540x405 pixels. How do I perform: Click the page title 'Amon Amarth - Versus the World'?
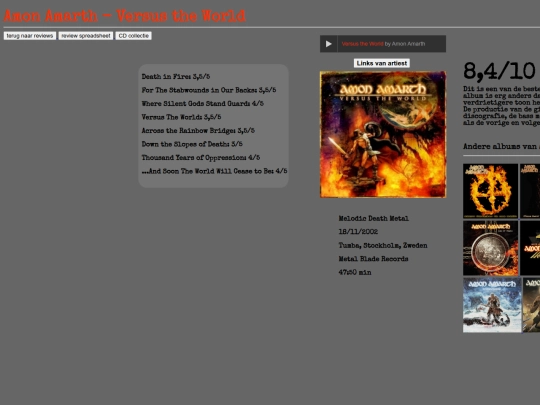click(125, 16)
